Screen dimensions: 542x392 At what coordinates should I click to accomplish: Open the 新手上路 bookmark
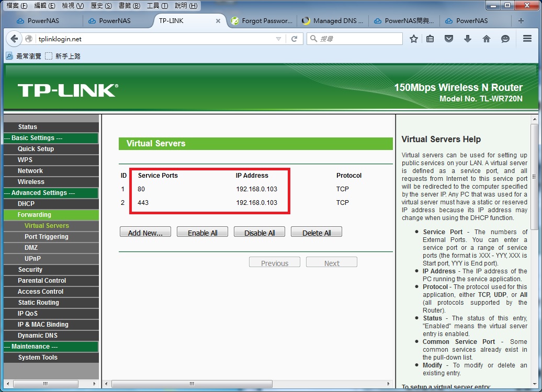tap(63, 56)
